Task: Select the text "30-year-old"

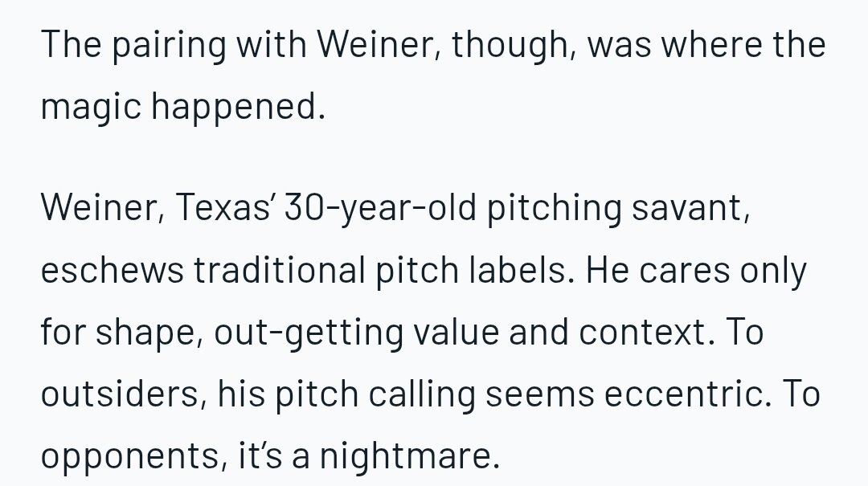Action: tap(379, 207)
